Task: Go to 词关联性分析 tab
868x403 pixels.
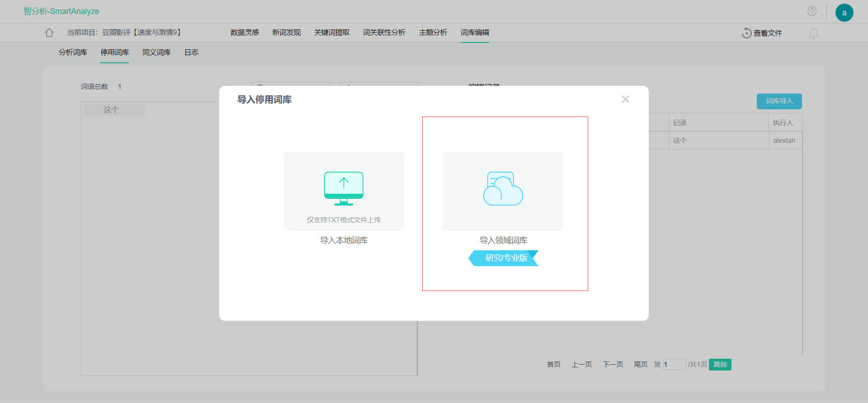Action: point(384,33)
